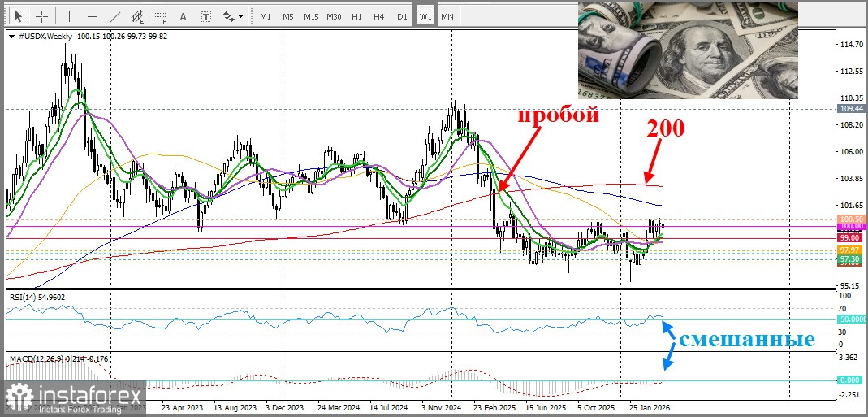Screen dimensions: 868x417
Task: Pick the Text Label tool
Action: [x=206, y=16]
